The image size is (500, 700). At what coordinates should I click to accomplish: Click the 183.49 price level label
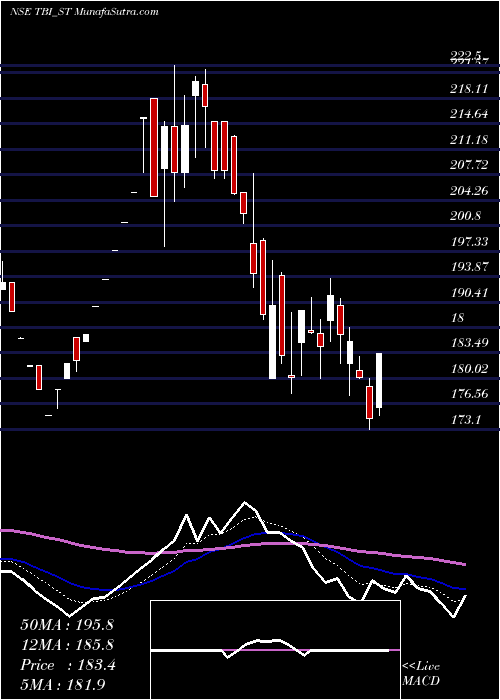point(468,343)
